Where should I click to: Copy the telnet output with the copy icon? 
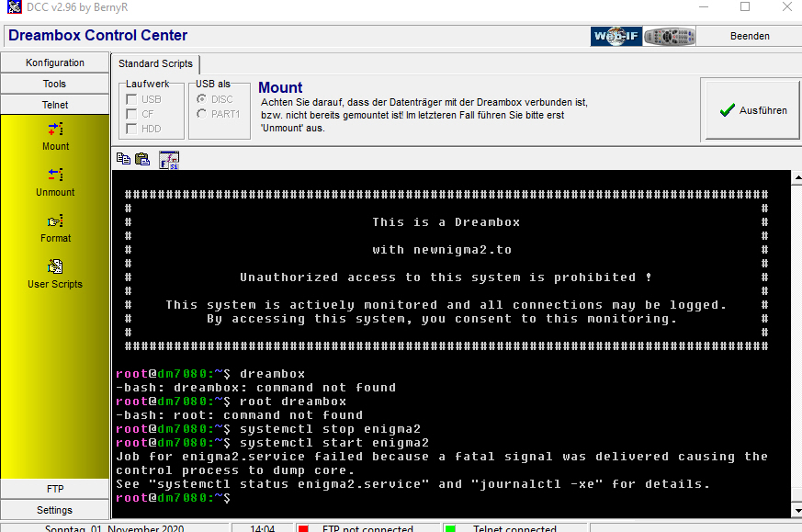123,159
